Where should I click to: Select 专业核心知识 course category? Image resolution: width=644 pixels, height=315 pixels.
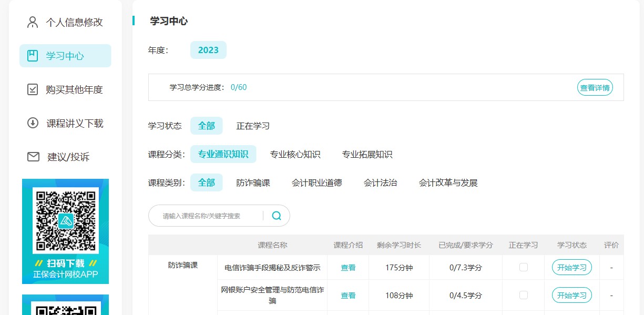(x=295, y=154)
